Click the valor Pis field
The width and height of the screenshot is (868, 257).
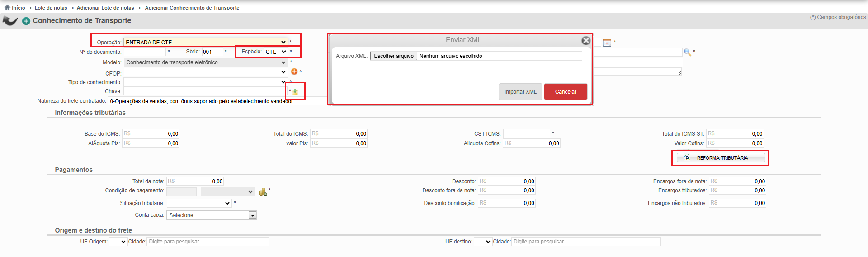pyautogui.click(x=339, y=143)
